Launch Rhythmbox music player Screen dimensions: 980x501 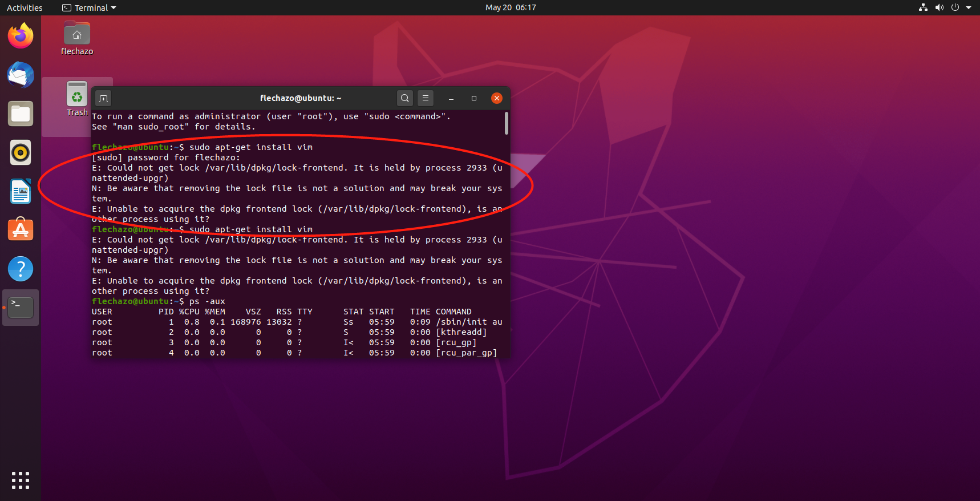point(21,152)
